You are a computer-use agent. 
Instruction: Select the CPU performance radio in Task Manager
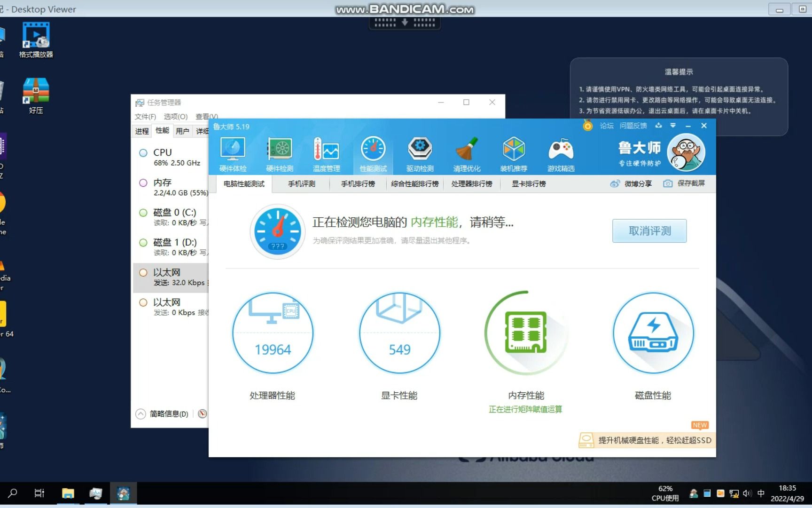click(x=143, y=152)
